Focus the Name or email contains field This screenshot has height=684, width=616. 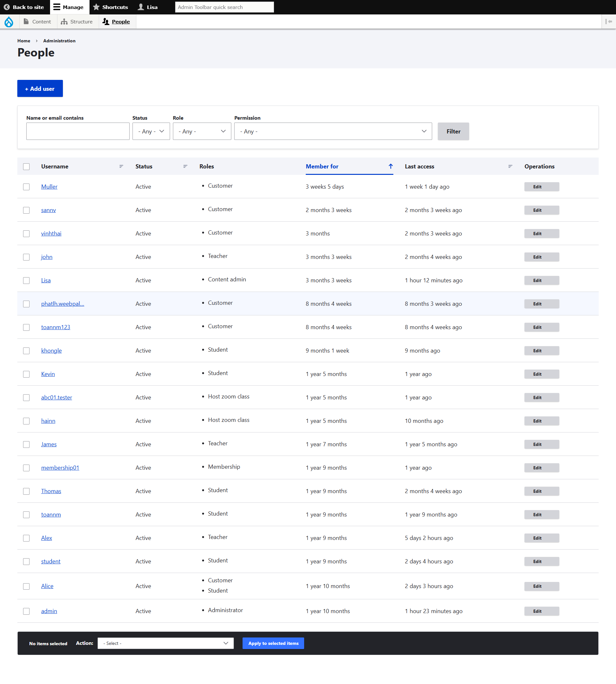click(78, 131)
